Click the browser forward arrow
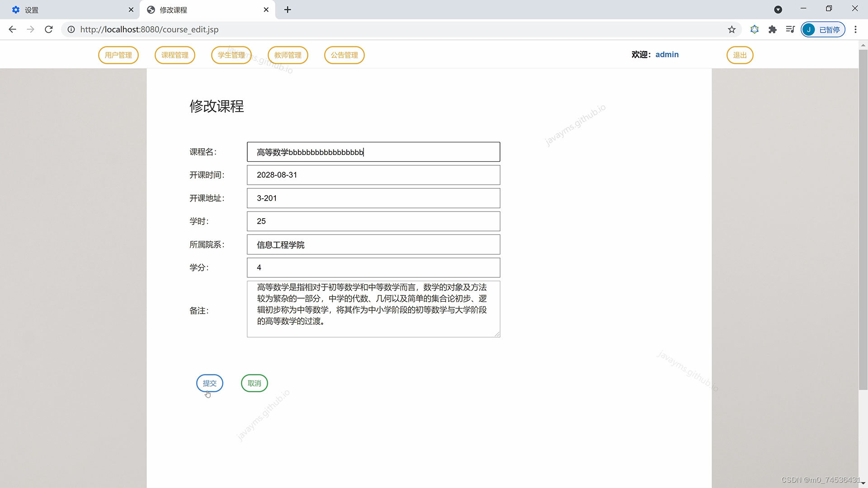 pos(30,29)
